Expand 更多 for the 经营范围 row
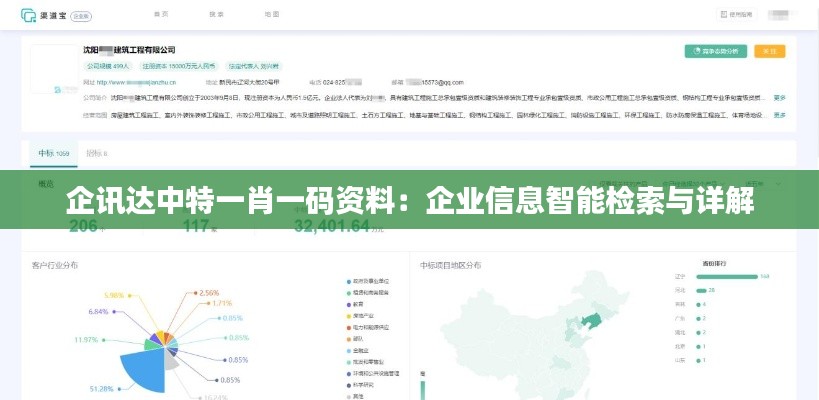The height and width of the screenshot is (400, 819). 779,115
